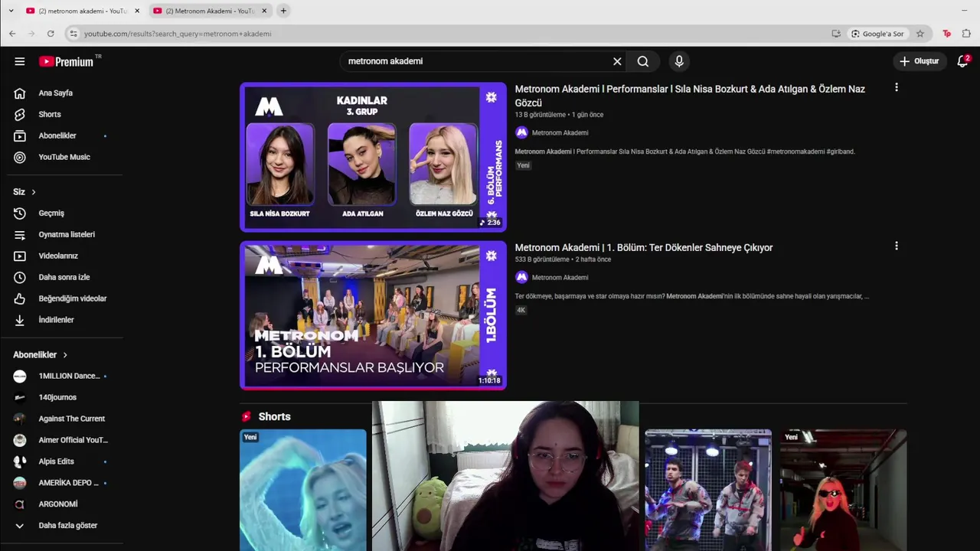Screen dimensions: 980x551
Task: Clear the search query with X
Action: pos(617,61)
